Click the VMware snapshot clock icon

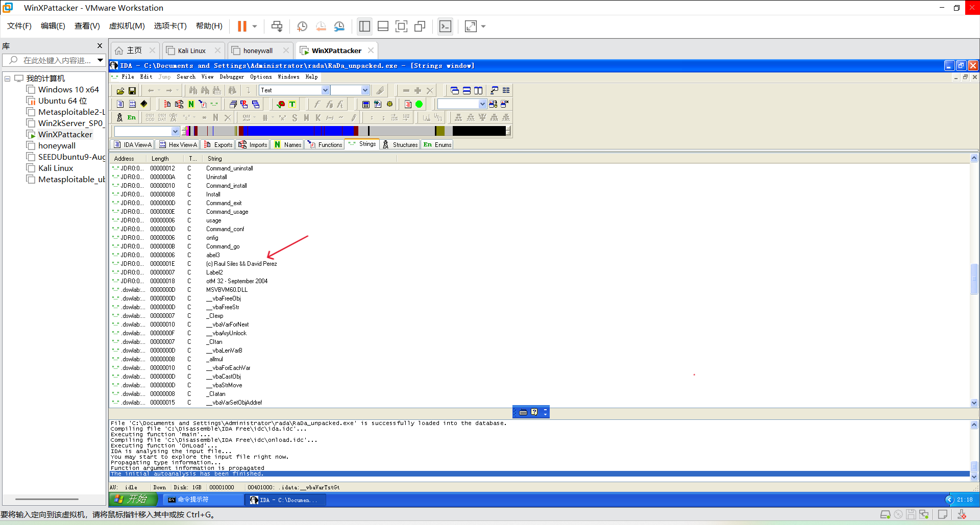(x=302, y=27)
